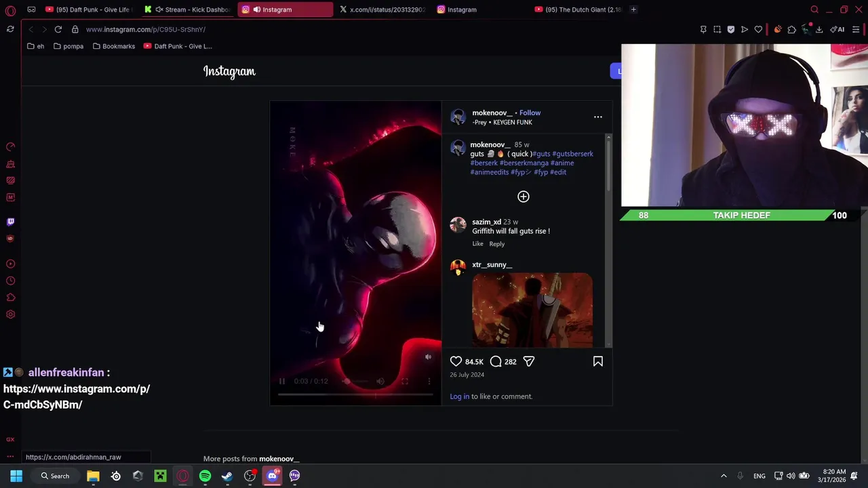
Task: Open the pompa bookmarks folder
Action: [x=68, y=46]
